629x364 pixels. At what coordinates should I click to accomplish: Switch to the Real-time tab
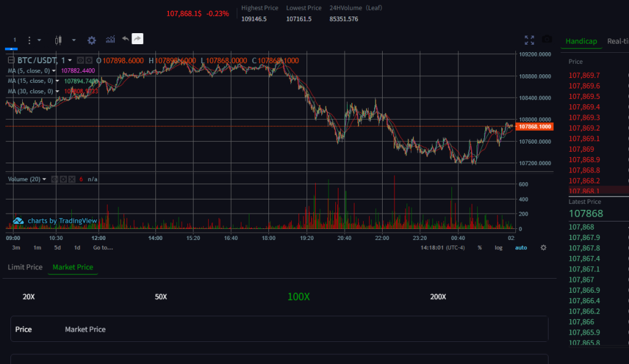[617, 41]
